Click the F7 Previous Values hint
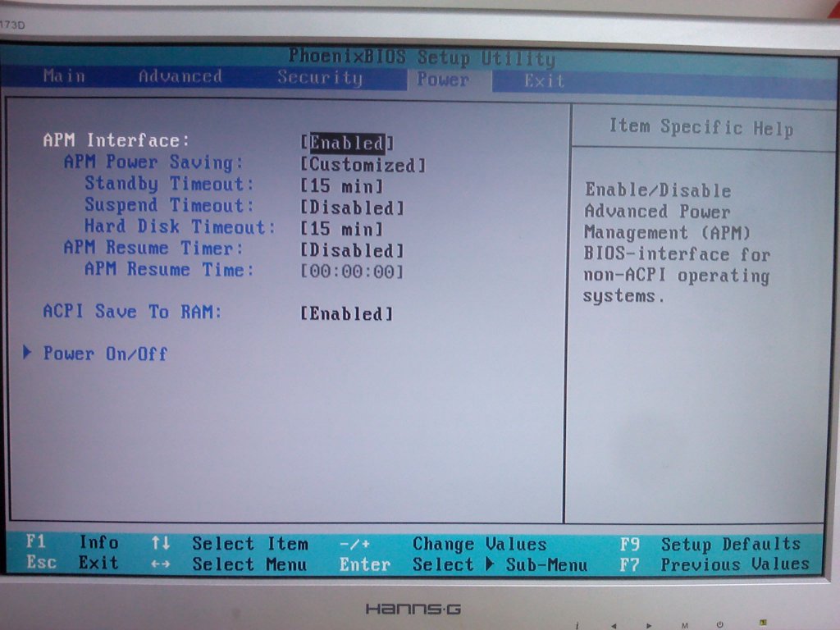This screenshot has height=630, width=840. 714,564
